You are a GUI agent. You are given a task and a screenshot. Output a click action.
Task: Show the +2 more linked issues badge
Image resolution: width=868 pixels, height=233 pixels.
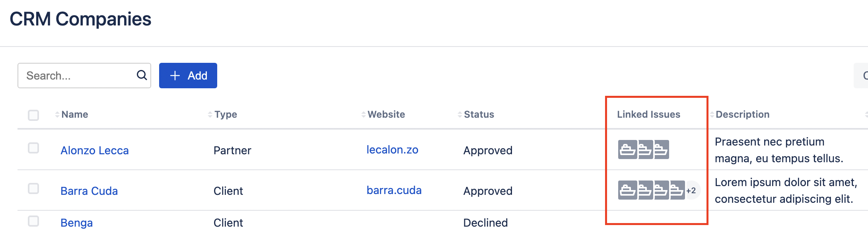click(x=691, y=190)
